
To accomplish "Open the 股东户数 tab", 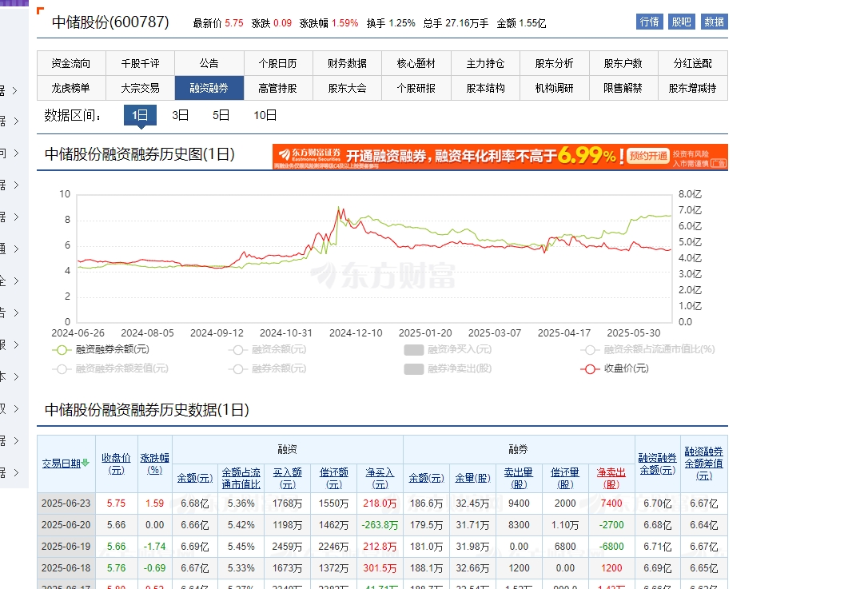I will coord(623,63).
